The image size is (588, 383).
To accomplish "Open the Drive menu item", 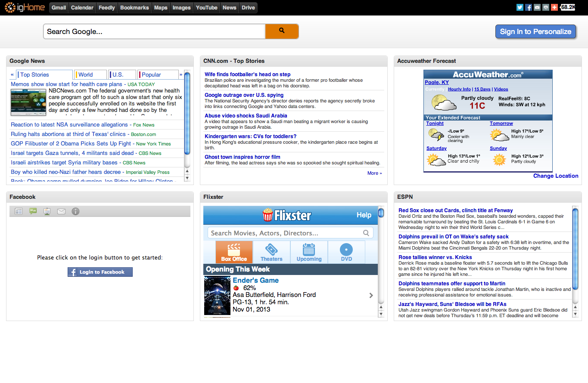I will pos(248,7).
